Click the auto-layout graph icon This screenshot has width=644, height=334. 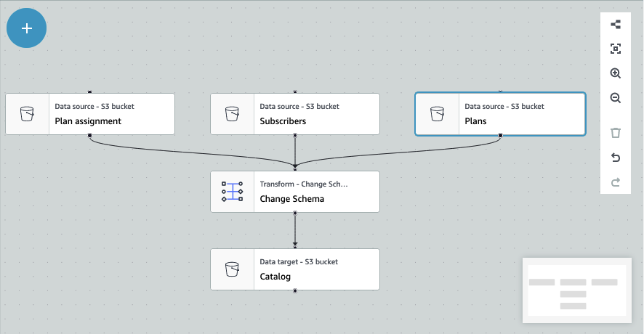[616, 24]
